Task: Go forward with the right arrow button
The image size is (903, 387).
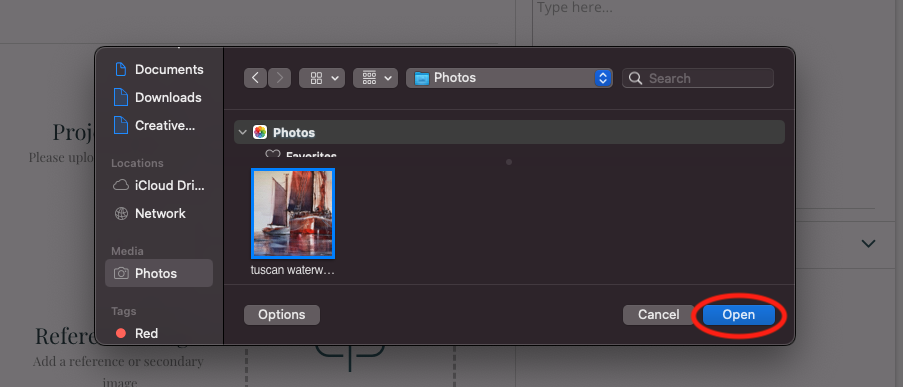Action: point(279,78)
